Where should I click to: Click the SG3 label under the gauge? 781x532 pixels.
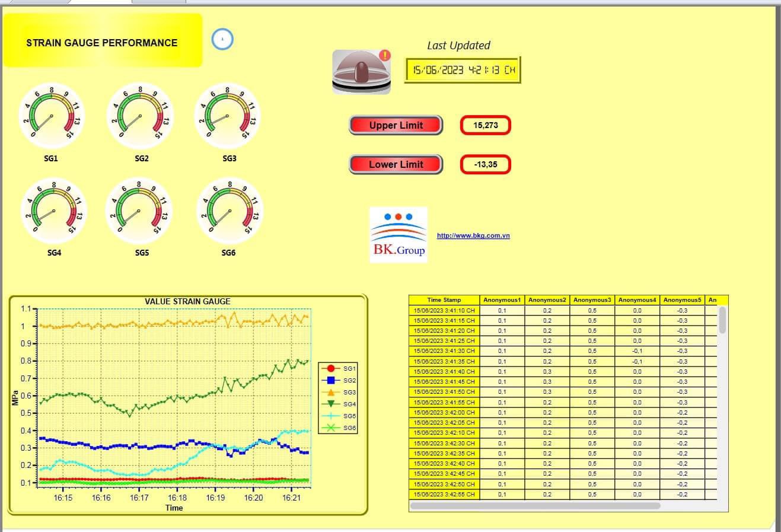[x=229, y=158]
